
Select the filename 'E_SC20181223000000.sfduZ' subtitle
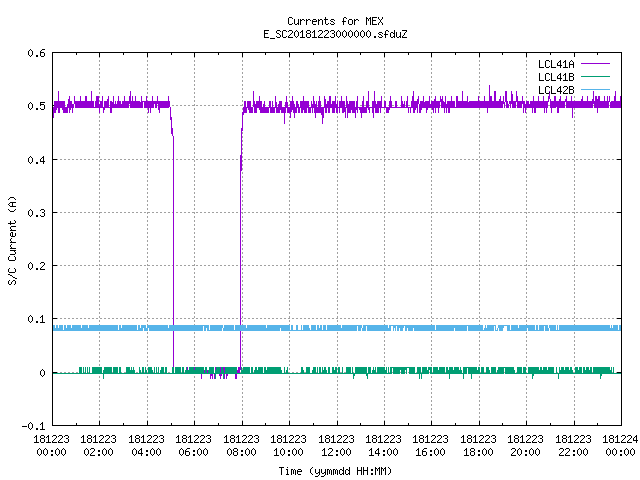(335, 34)
